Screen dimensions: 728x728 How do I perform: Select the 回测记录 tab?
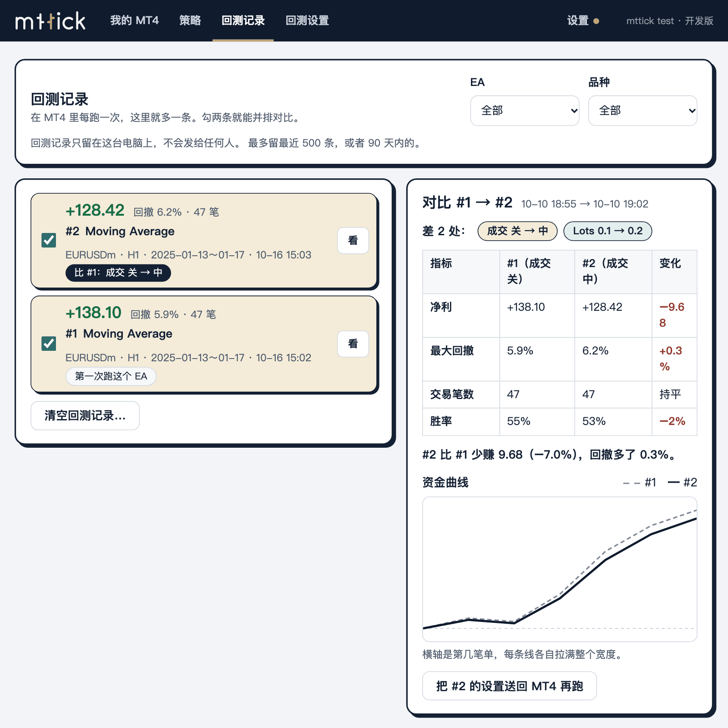243,20
